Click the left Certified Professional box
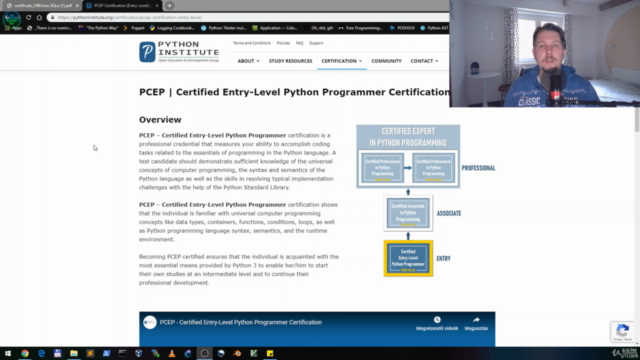The width and height of the screenshot is (640, 360). point(382,168)
